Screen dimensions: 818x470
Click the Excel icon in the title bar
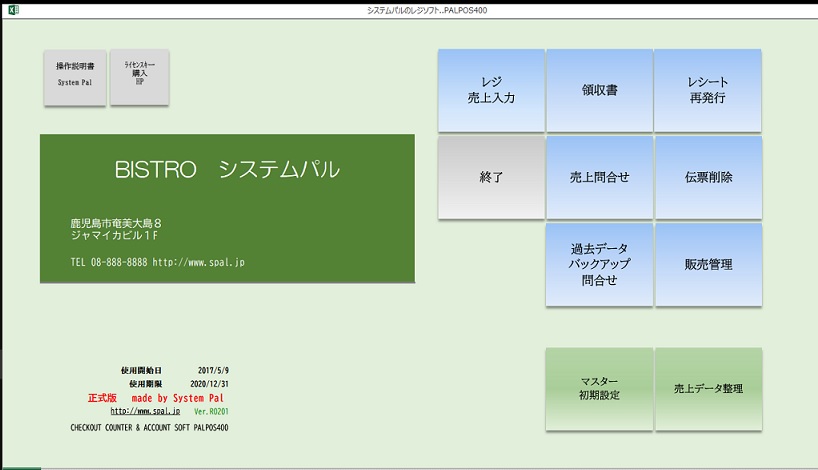[14, 9]
